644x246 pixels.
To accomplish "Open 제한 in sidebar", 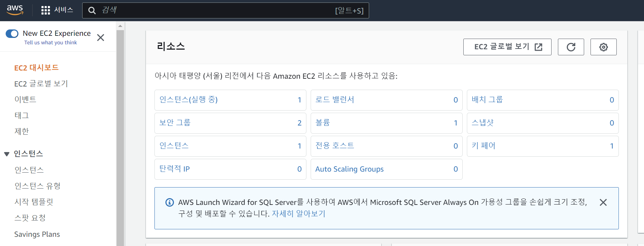I will coord(22,131).
